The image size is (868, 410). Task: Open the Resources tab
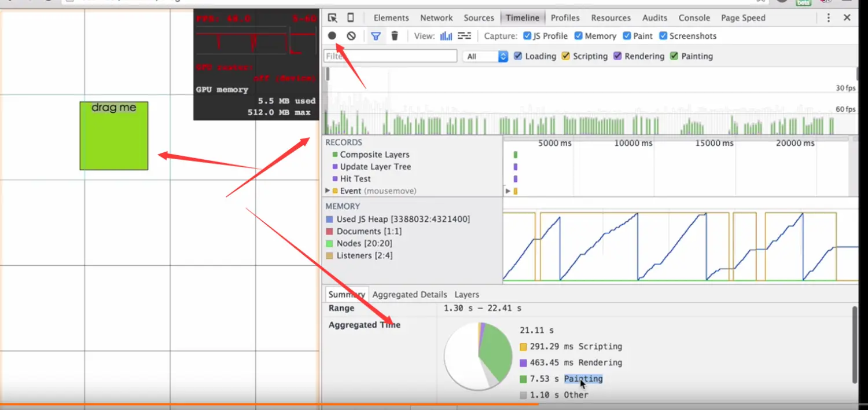pos(610,18)
